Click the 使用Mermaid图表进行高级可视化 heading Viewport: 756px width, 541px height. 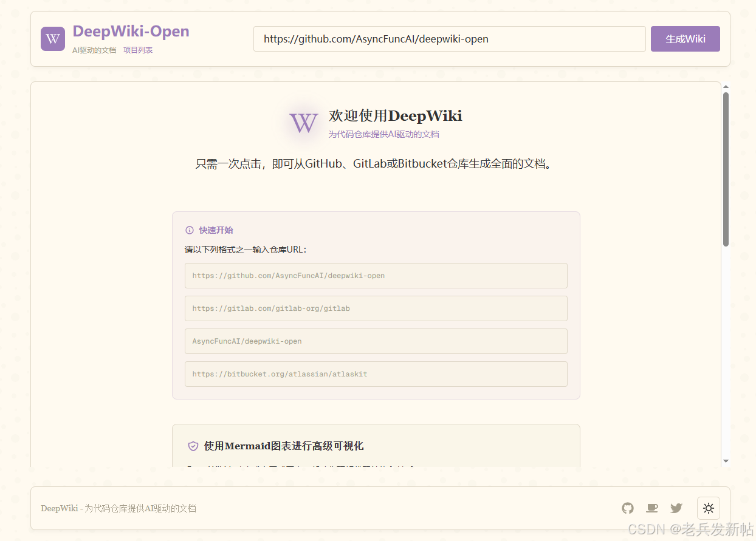[x=284, y=446]
